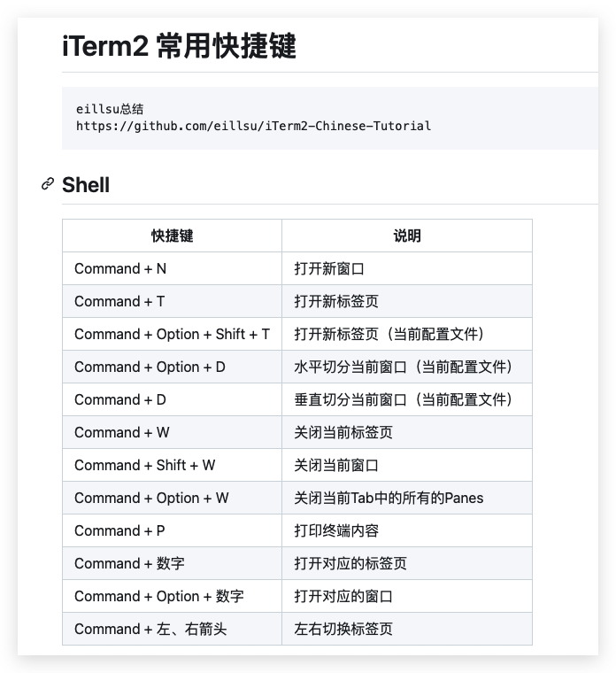
Task: Click the Command + Option + W cell
Action: pos(172,498)
